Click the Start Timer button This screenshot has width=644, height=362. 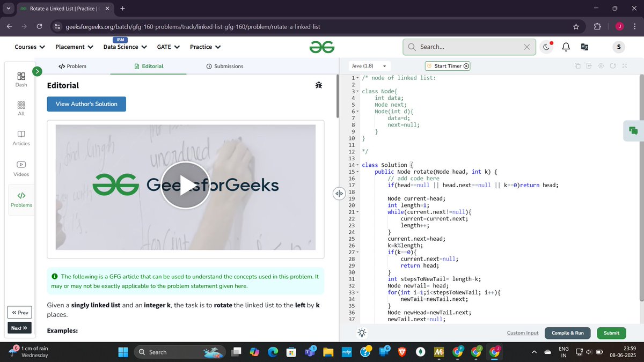(448, 66)
